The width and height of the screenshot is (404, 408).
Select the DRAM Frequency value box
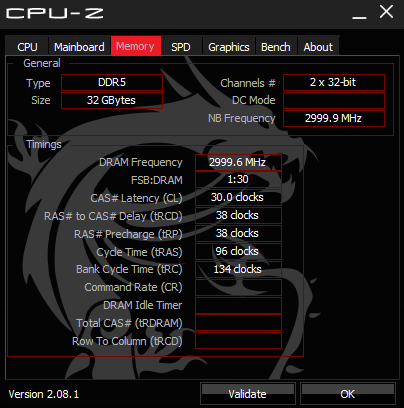tap(238, 162)
